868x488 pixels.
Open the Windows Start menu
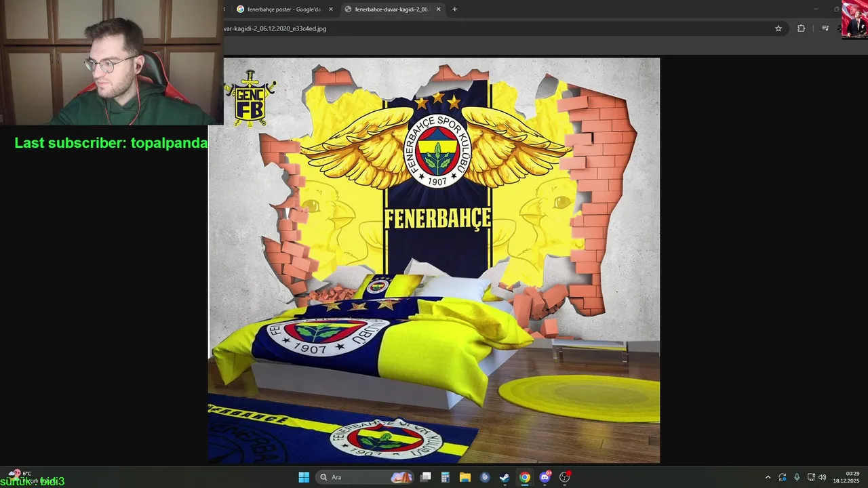pyautogui.click(x=304, y=477)
